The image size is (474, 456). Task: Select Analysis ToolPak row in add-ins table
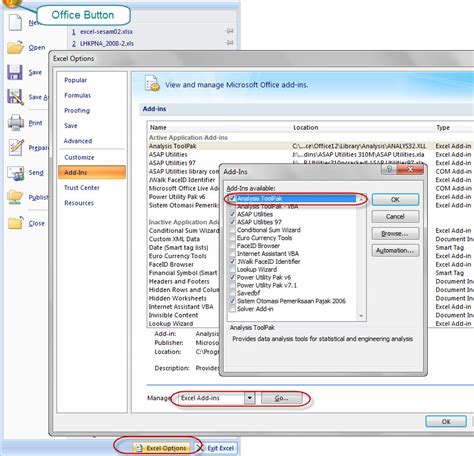tap(311, 146)
